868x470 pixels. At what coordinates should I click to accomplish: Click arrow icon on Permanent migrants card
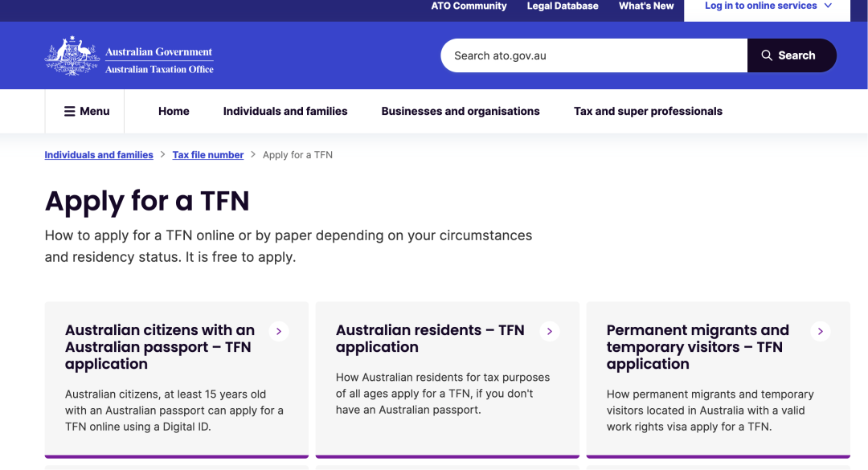pos(821,331)
